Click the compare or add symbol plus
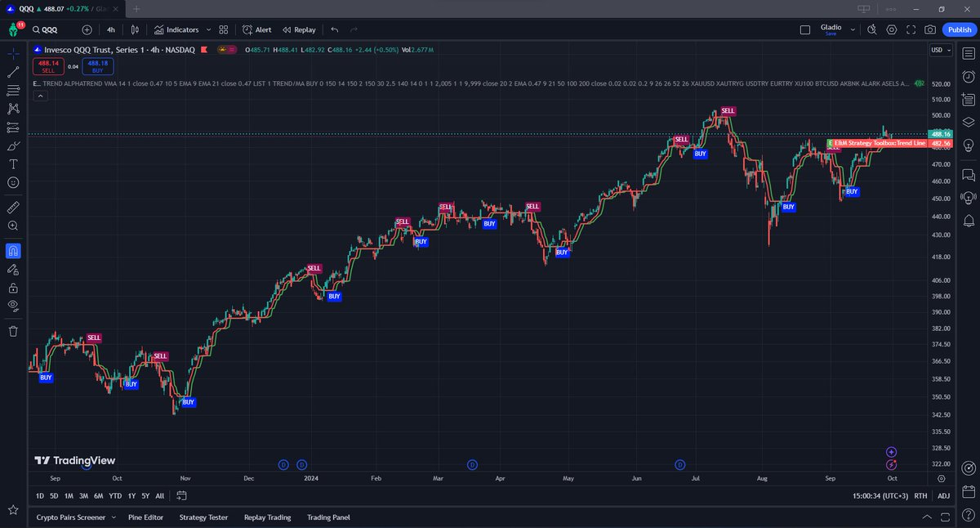The height and width of the screenshot is (528, 980). pyautogui.click(x=87, y=29)
